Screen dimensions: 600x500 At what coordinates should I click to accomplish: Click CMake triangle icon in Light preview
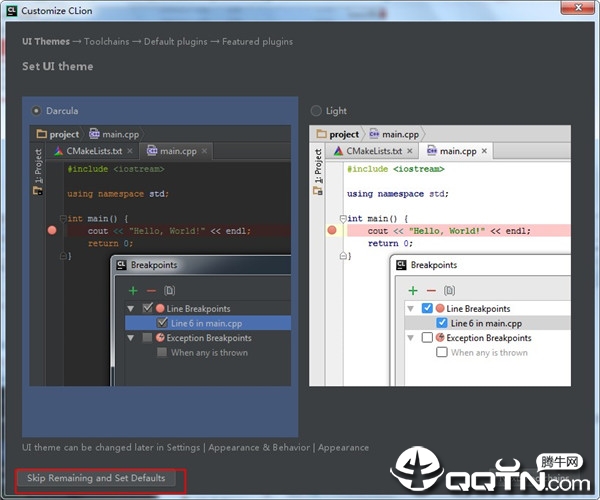[338, 151]
